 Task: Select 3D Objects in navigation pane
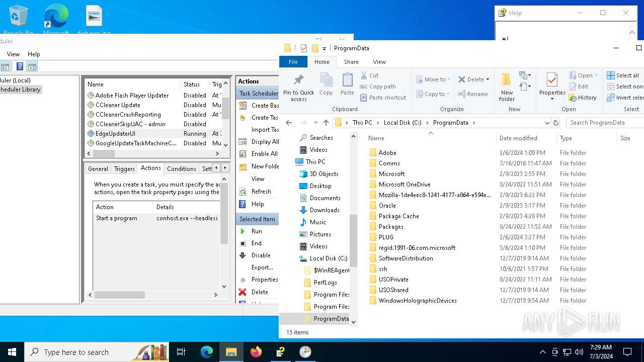point(324,174)
